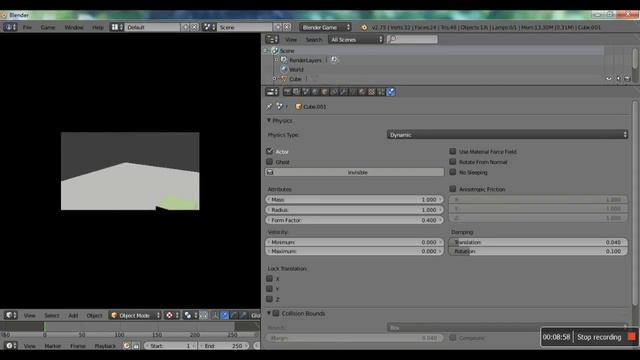
Task: Open the File menu
Action: [27, 27]
